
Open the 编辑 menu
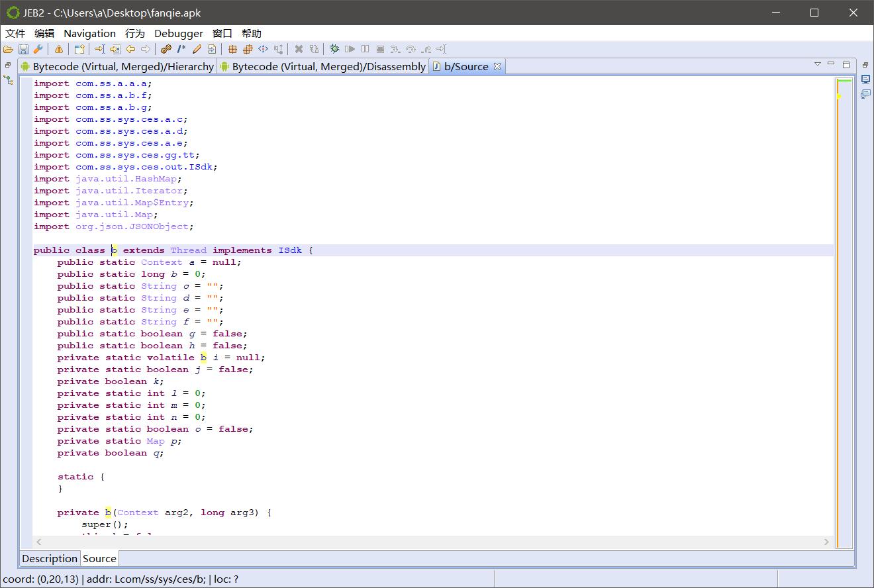click(44, 33)
